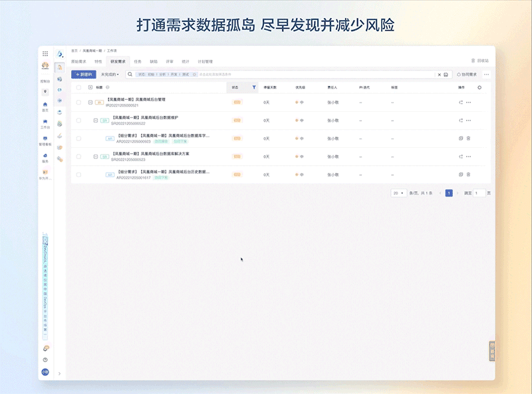Viewport: 532px width, 394px height.
Task: Click the 跳至 page input field
Action: (479, 192)
